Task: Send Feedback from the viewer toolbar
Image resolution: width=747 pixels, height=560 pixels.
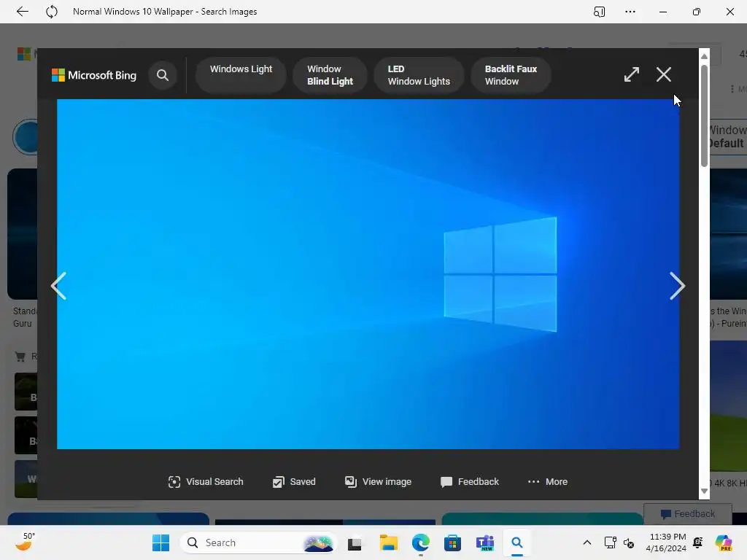Action: pos(470,481)
